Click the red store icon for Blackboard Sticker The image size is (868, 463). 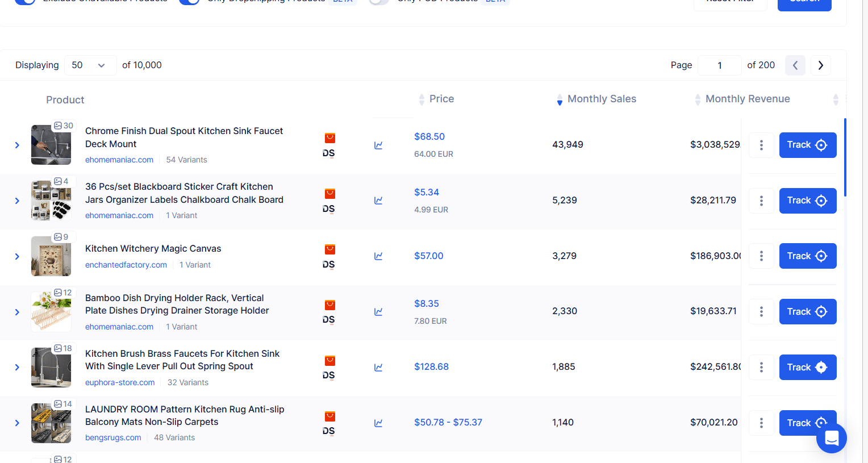pyautogui.click(x=330, y=194)
